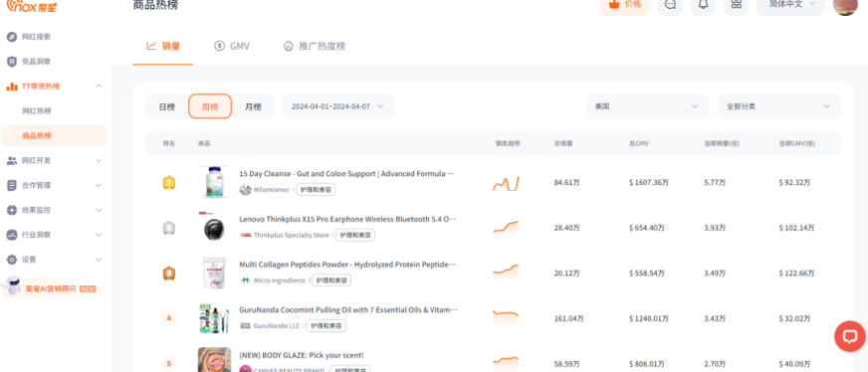The height and width of the screenshot is (372, 868).
Task: Open 15 Day Cleanse product title
Action: pos(347,173)
